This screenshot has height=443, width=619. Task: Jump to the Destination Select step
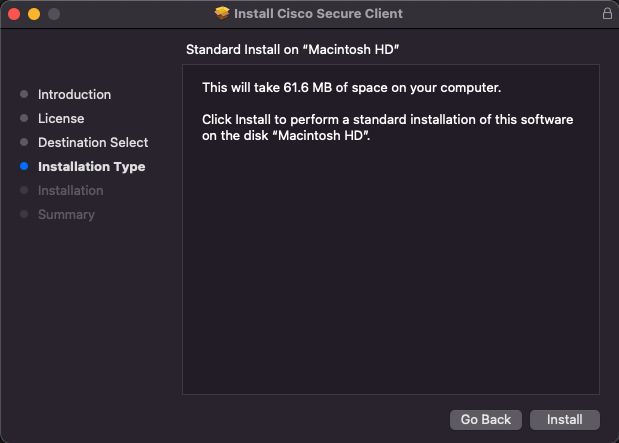93,143
